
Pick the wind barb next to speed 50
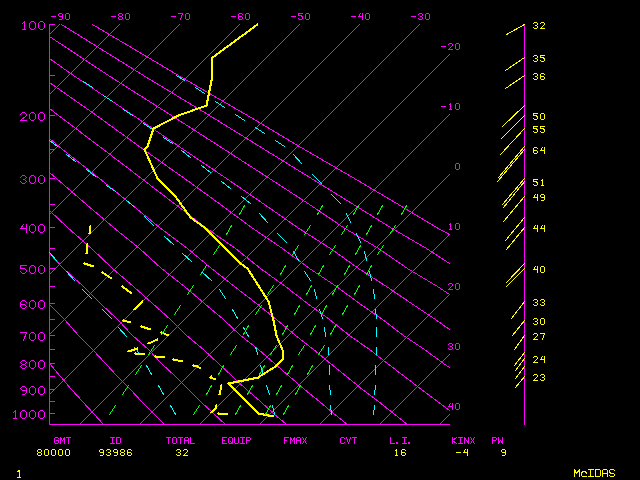[x=513, y=117]
